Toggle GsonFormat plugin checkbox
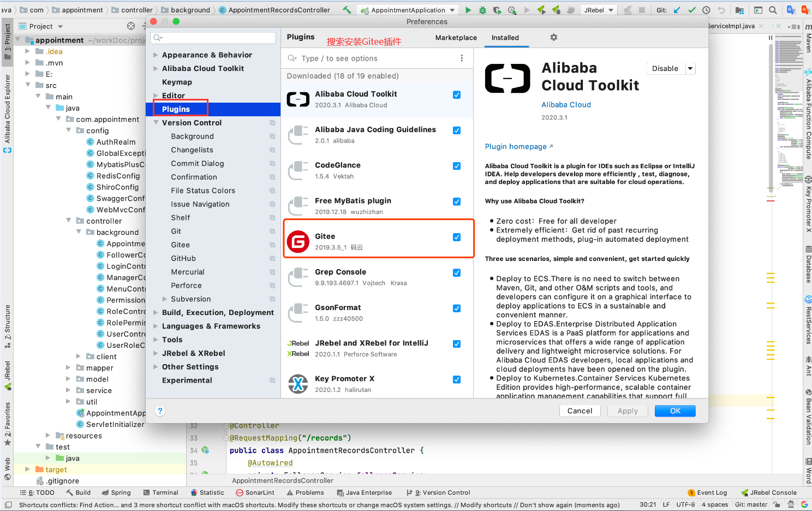 pos(457,308)
